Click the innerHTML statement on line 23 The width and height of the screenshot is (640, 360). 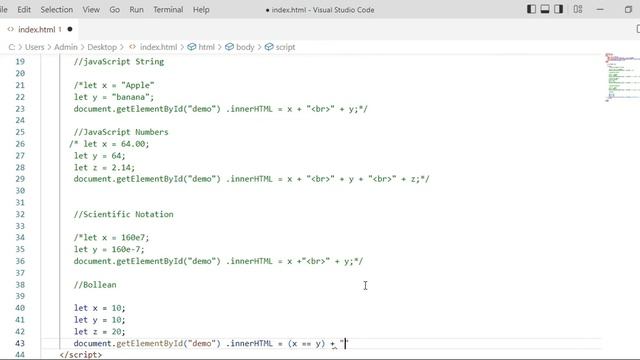(221, 109)
